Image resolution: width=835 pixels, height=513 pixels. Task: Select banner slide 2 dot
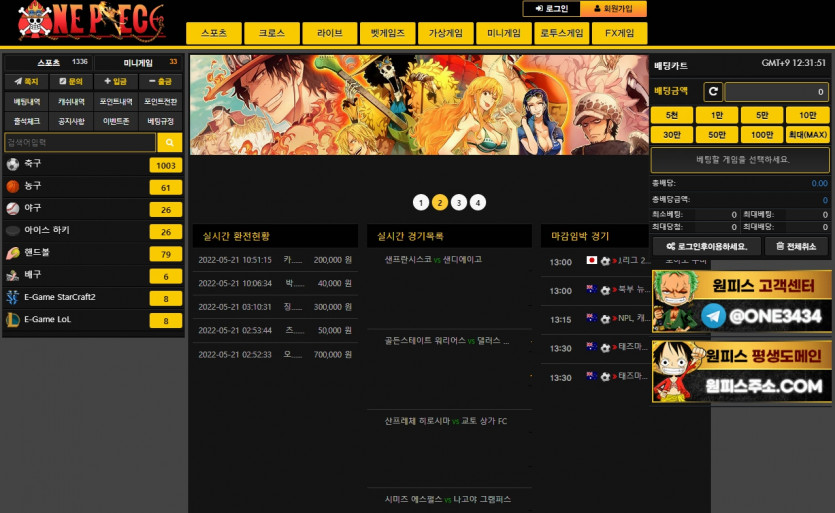[440, 202]
